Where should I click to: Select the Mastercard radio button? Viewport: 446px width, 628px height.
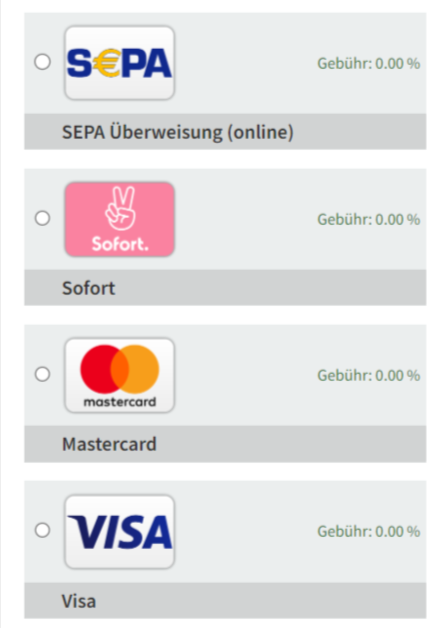pyautogui.click(x=42, y=374)
